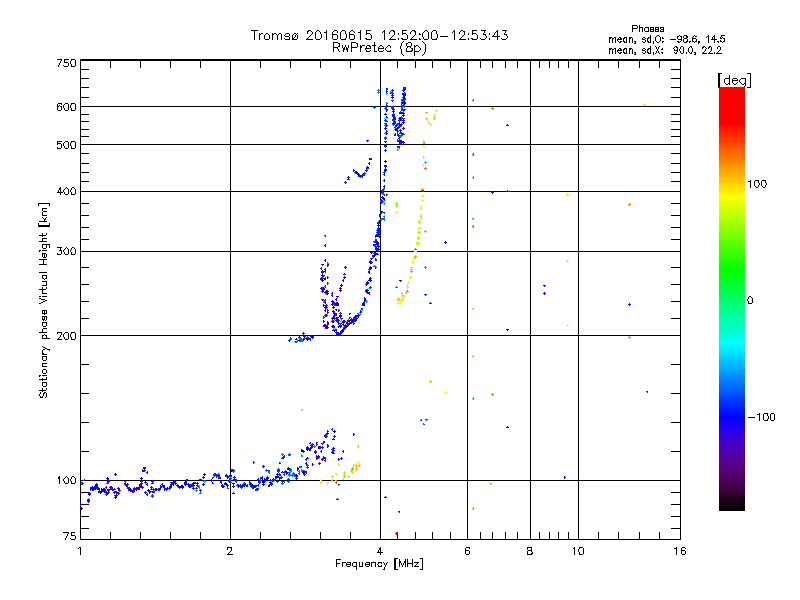800x600 pixels.
Task: Click the y-axis tick label "75"
Action: click(x=70, y=536)
